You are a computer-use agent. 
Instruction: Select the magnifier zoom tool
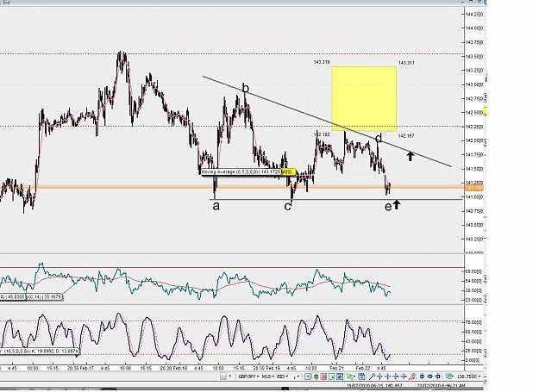[373, 376]
